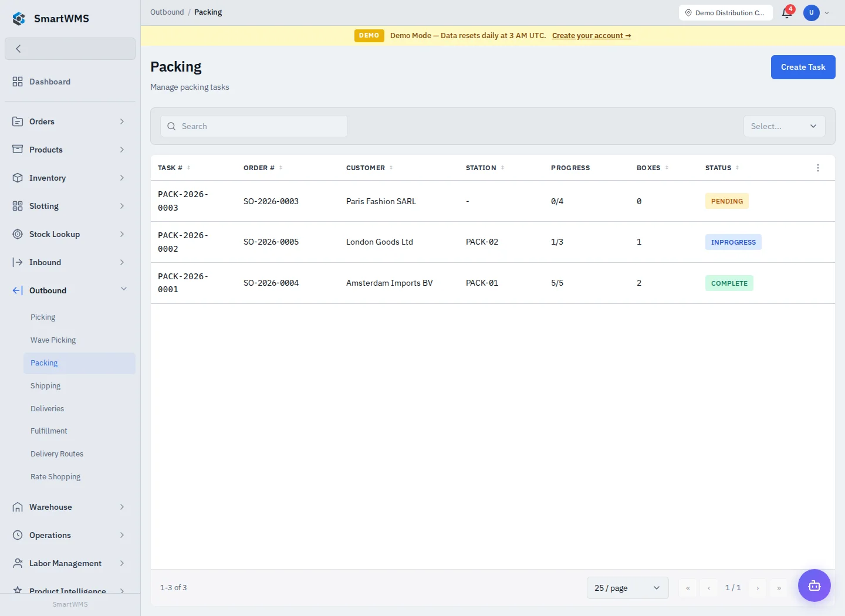Open the 25 / page size dropdown
The image size is (845, 616).
coord(627,588)
